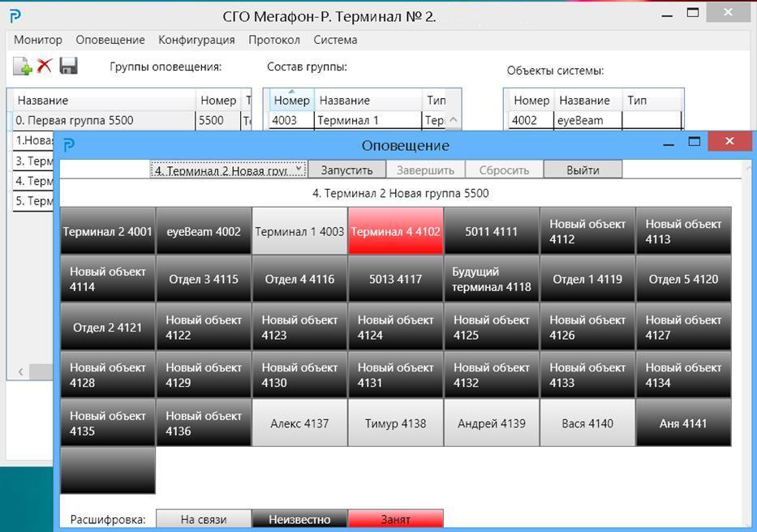The width and height of the screenshot is (757, 532).
Task: Click the red Занят legend swatch
Action: pos(395,519)
